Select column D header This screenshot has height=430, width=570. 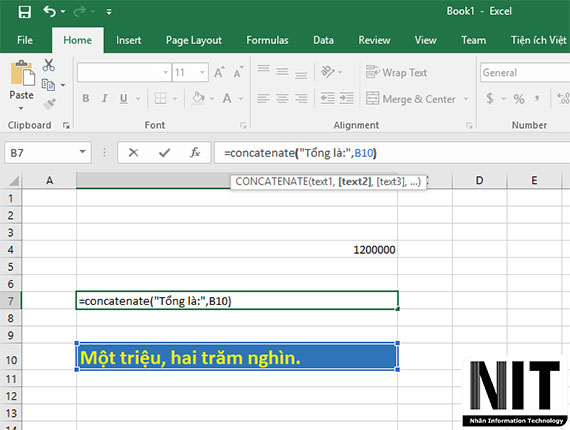coord(479,180)
